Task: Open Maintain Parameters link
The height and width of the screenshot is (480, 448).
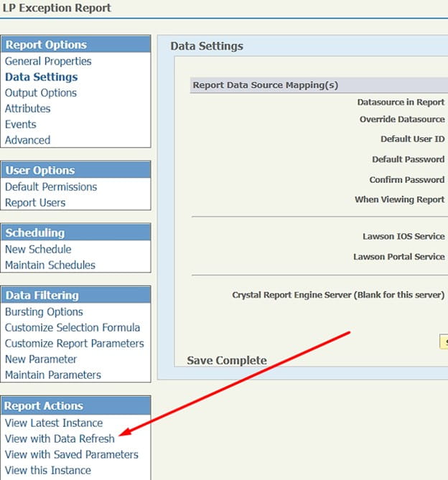Action: [53, 375]
